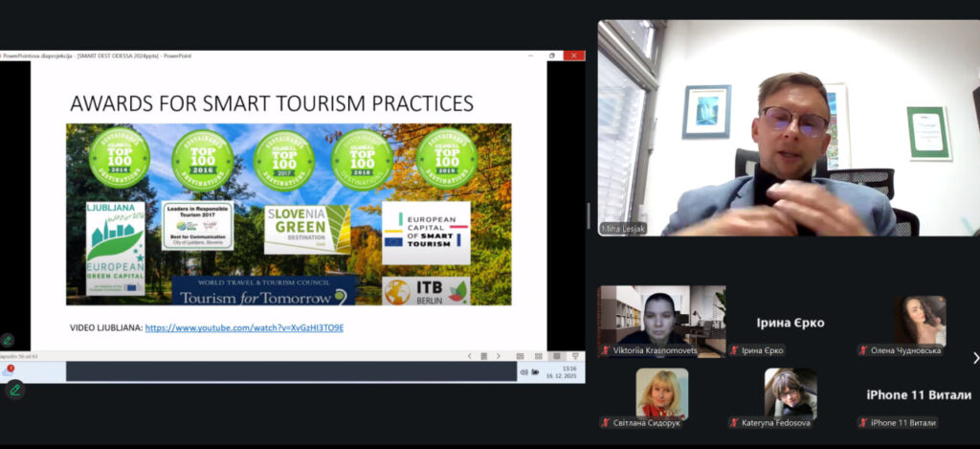Restore the PowerPoint slideshow window
Viewport: 980px width, 449px height.
551,56
